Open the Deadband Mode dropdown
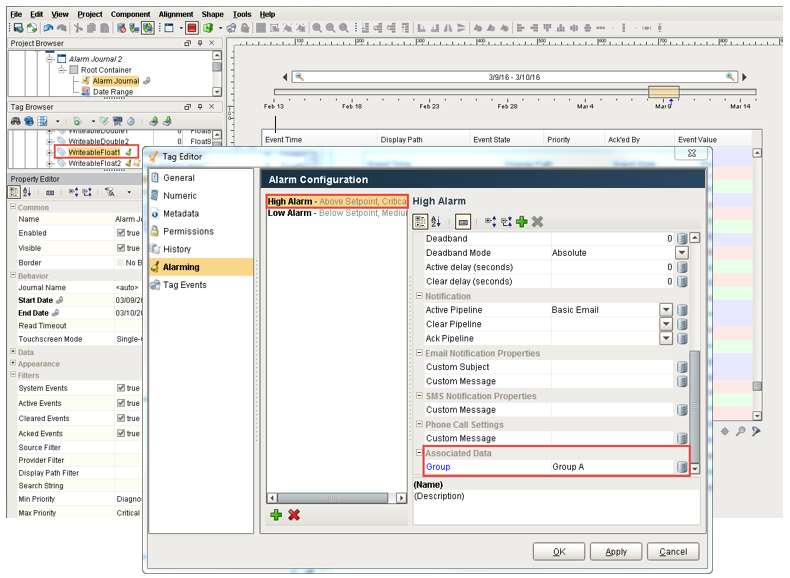Image resolution: width=790 pixels, height=578 pixels. point(682,252)
